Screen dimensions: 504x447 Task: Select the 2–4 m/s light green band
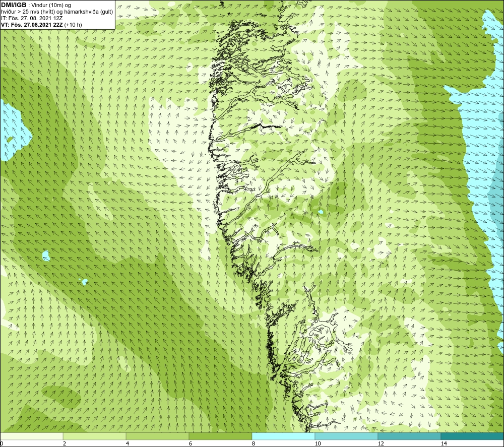pos(95,436)
